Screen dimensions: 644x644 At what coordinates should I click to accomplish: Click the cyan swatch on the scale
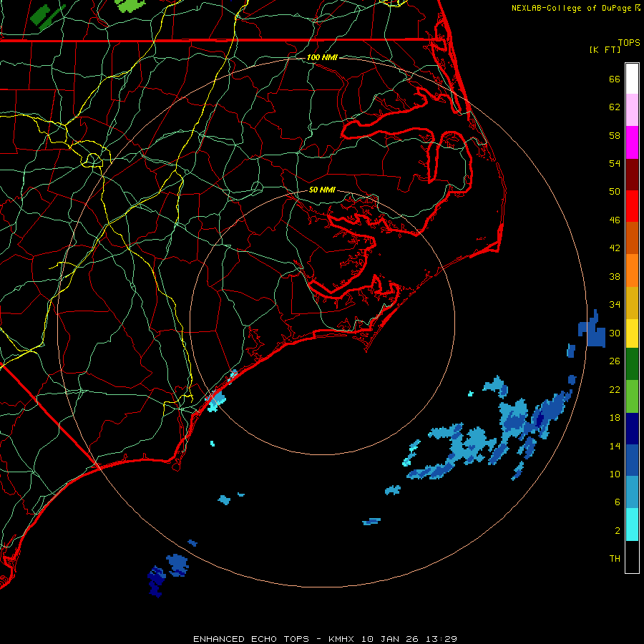coord(632,525)
